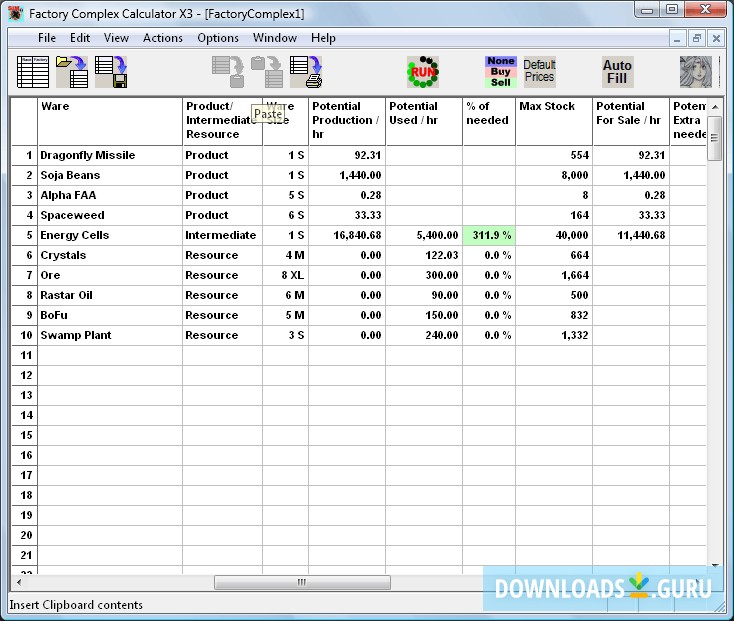This screenshot has width=734, height=621.
Task: Click the 122.03 used value for Crystals
Action: click(424, 256)
